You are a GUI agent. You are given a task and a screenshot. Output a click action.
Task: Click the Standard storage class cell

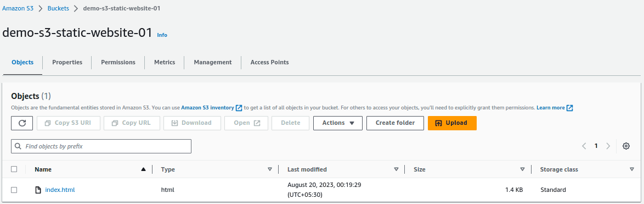[553, 190]
